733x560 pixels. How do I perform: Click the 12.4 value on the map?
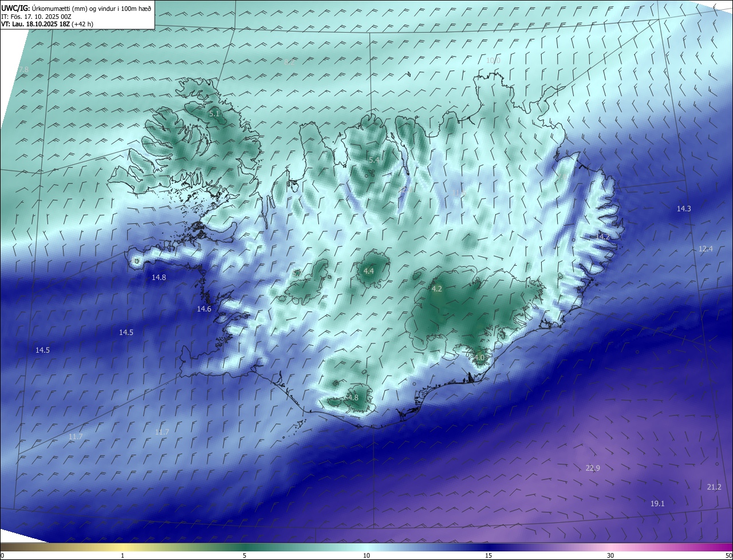tap(706, 249)
